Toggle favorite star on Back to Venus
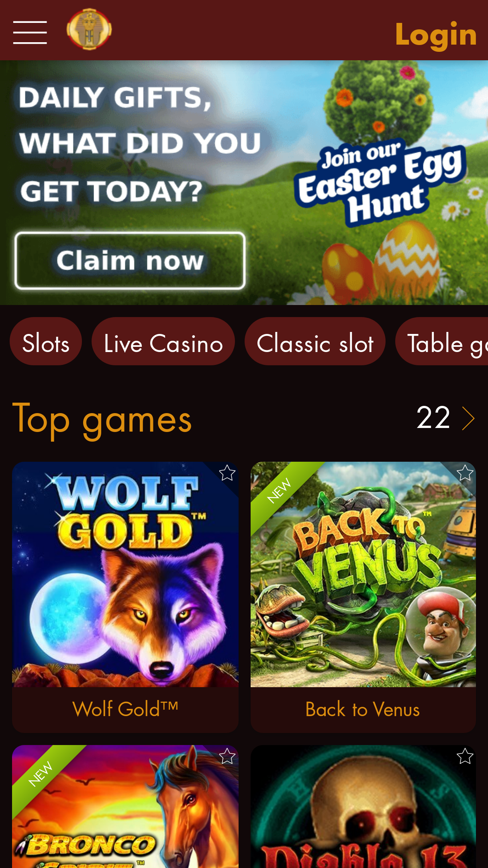The width and height of the screenshot is (488, 868). tap(465, 473)
